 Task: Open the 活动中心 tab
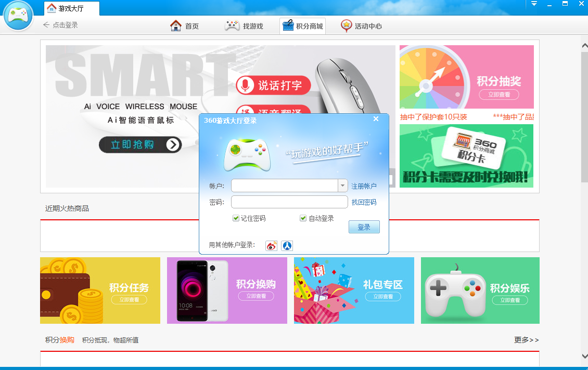coord(361,26)
